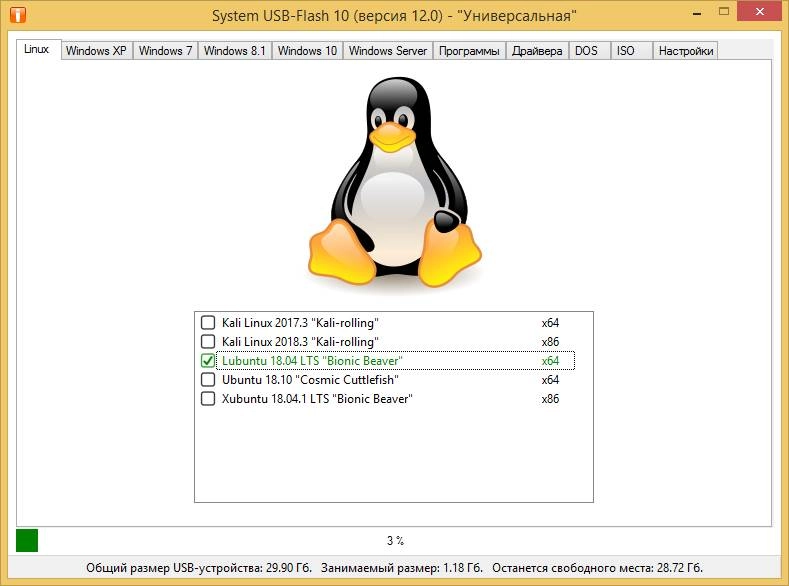Click x64 value in Kali 2017.3 row
The image size is (789, 586).
(x=550, y=323)
